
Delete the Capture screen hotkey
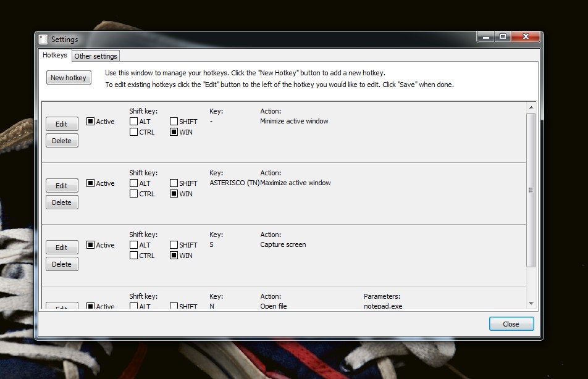pyautogui.click(x=62, y=264)
